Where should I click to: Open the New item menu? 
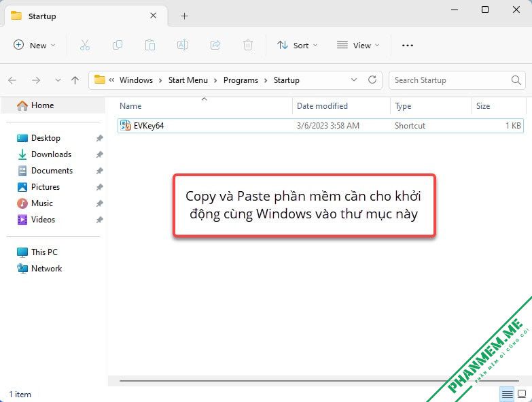pos(34,45)
